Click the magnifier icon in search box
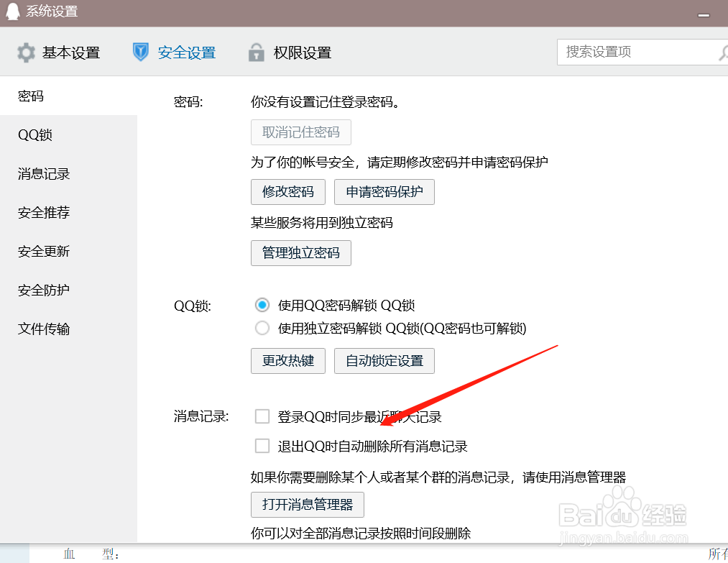728x563 pixels. [724, 52]
